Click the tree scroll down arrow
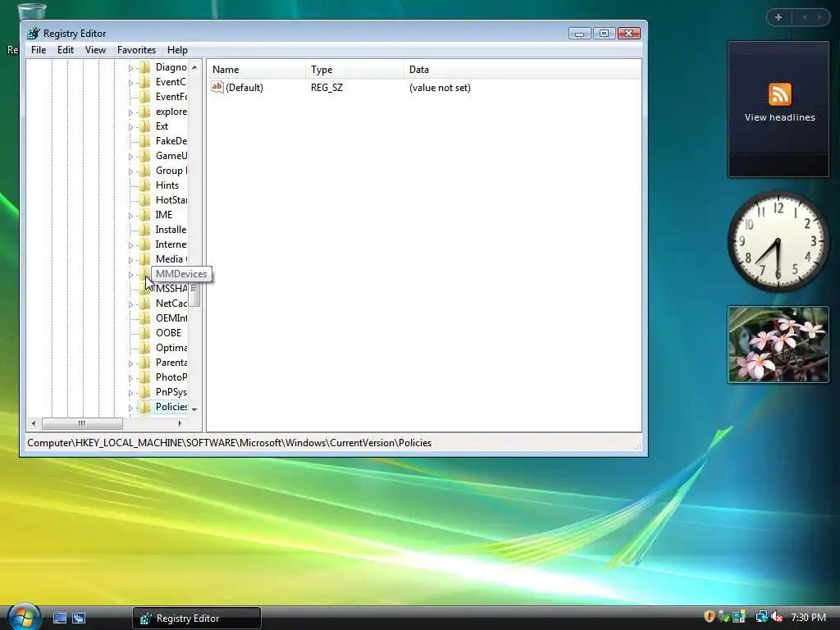The width and height of the screenshot is (840, 630). coord(194,409)
